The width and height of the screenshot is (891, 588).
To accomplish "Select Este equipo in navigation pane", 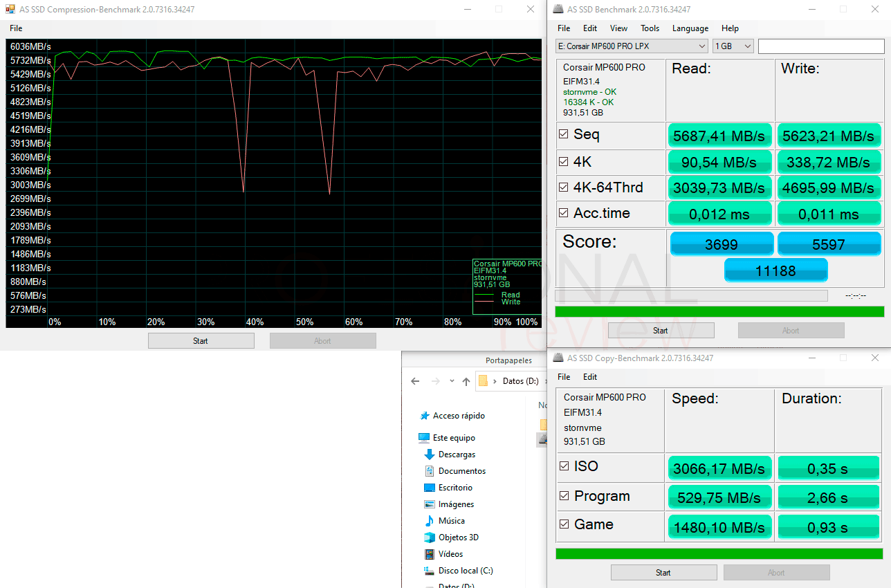I will (454, 438).
